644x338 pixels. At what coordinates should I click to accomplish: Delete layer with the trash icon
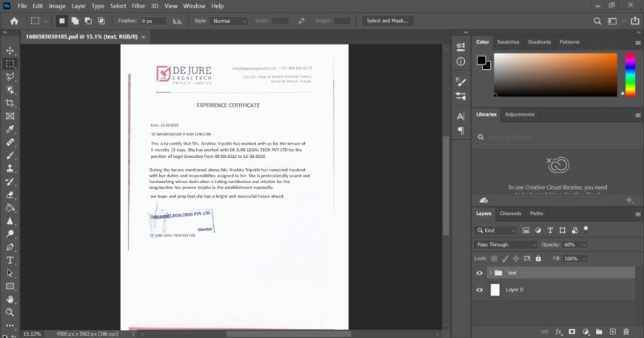(x=626, y=331)
